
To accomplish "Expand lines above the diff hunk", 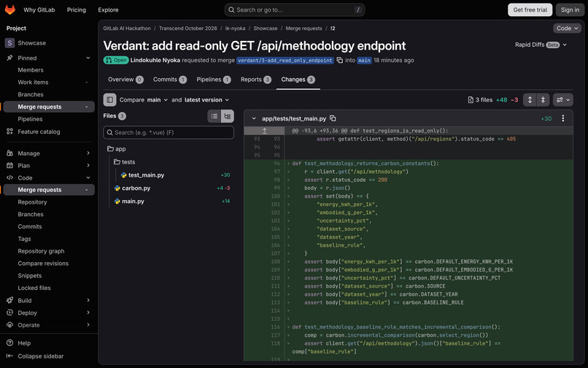I will tap(264, 131).
